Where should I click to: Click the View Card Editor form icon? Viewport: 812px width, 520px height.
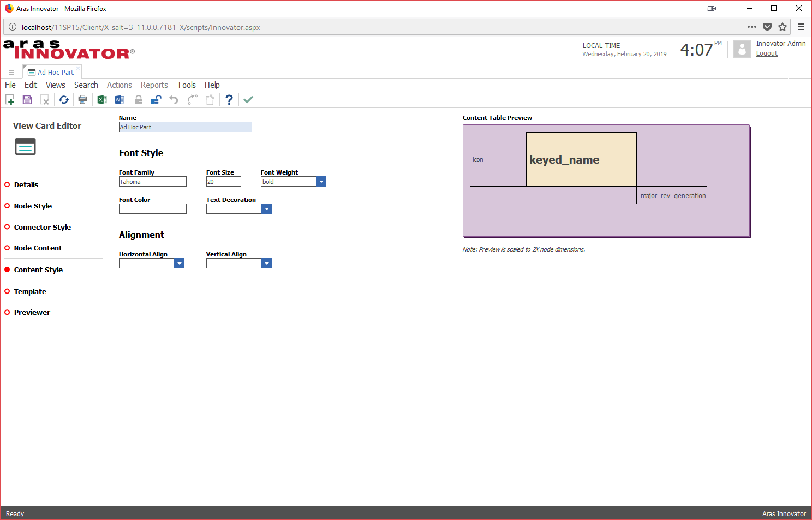coord(25,147)
